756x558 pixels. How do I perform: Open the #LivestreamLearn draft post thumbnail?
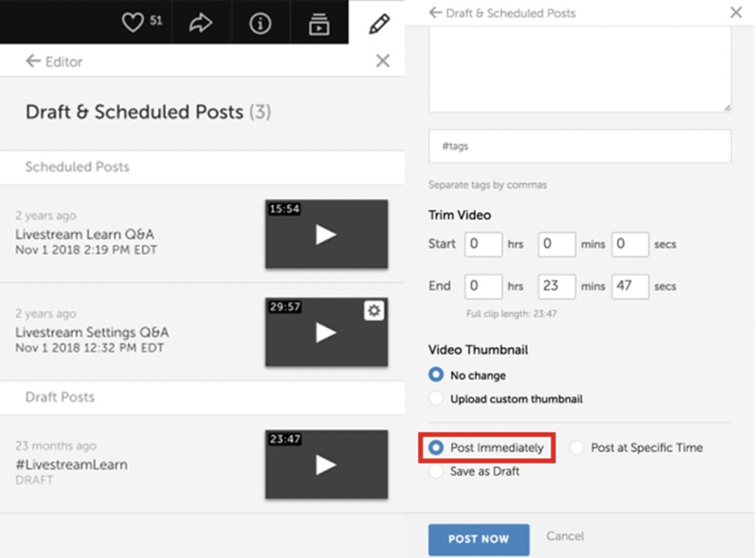tap(326, 464)
